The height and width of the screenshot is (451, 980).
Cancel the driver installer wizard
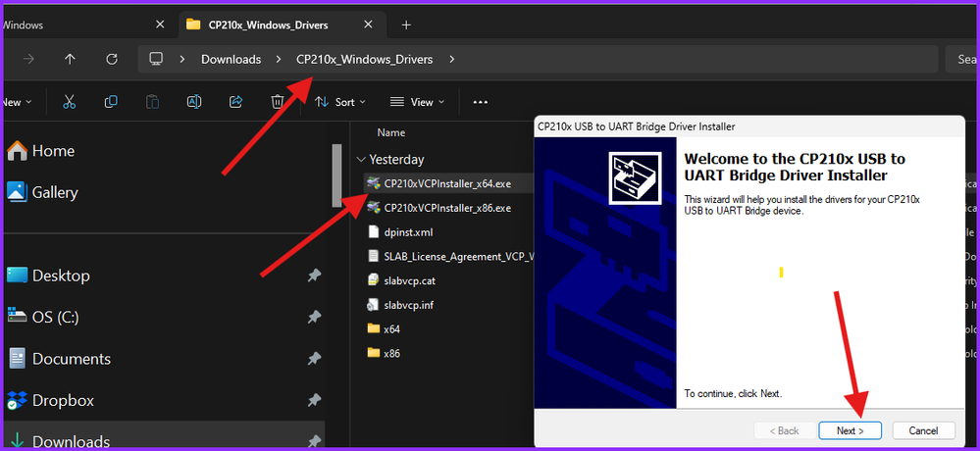tap(923, 430)
